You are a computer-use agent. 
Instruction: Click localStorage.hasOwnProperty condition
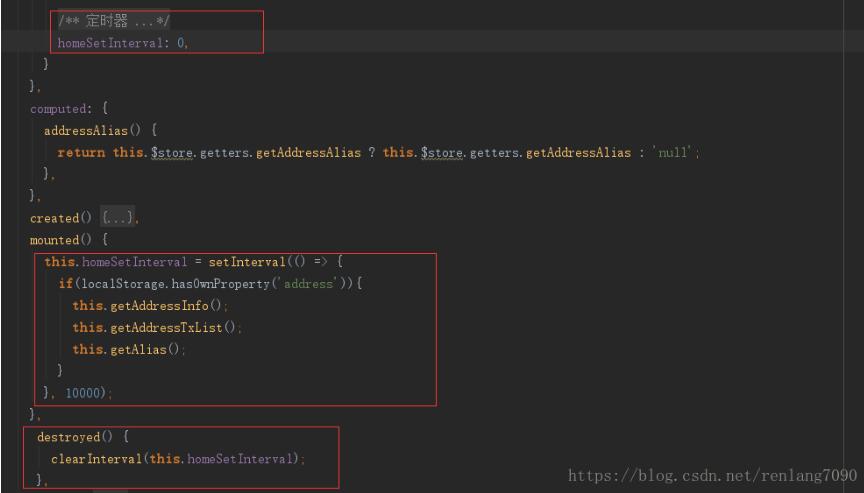click(x=176, y=284)
